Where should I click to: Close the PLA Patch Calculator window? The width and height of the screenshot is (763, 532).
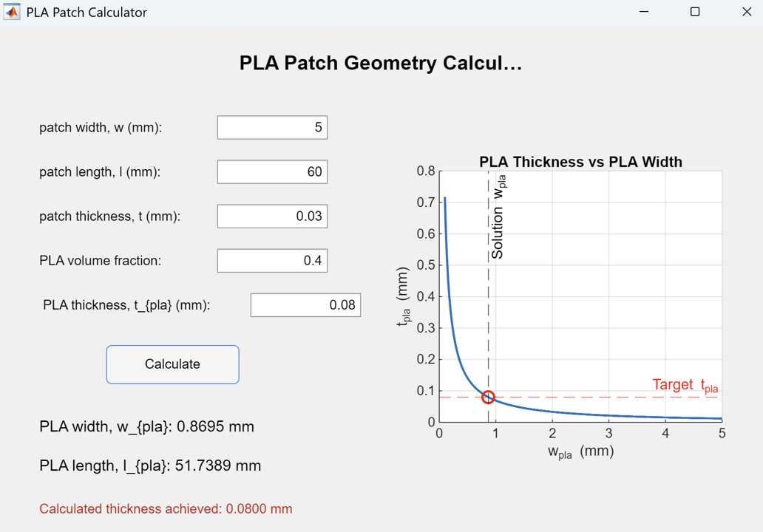747,12
